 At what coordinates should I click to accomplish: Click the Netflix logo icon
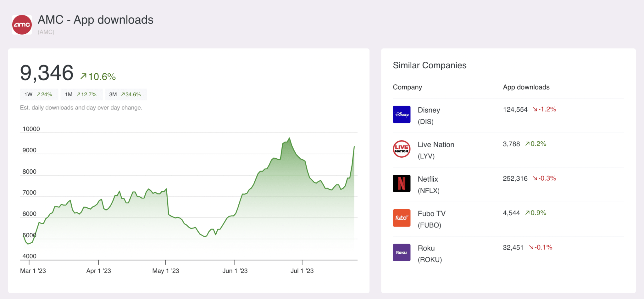point(402,183)
